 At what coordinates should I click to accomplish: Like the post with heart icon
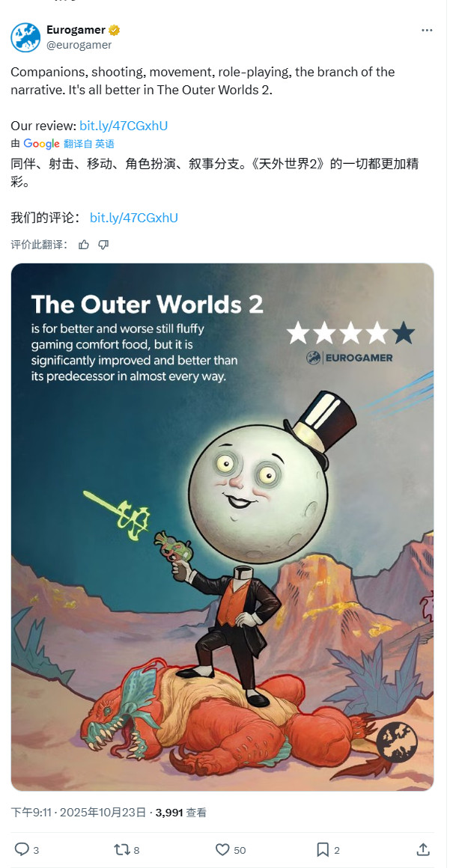(222, 849)
